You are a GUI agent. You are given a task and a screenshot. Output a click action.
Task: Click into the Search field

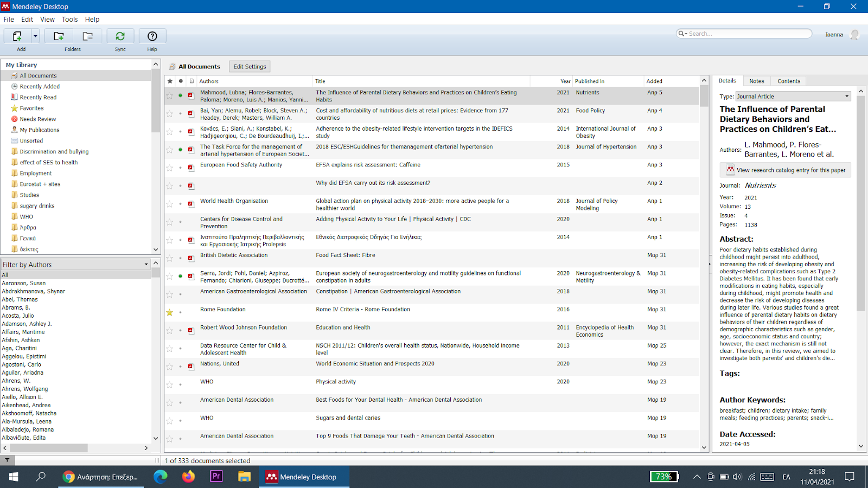[x=749, y=34]
